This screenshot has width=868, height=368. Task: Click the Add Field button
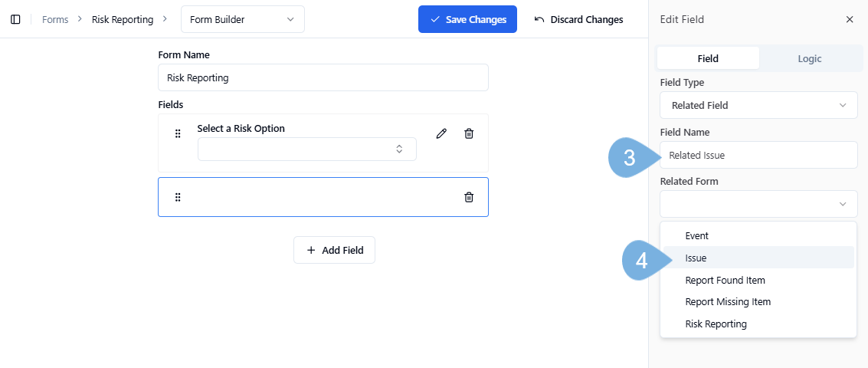[334, 250]
